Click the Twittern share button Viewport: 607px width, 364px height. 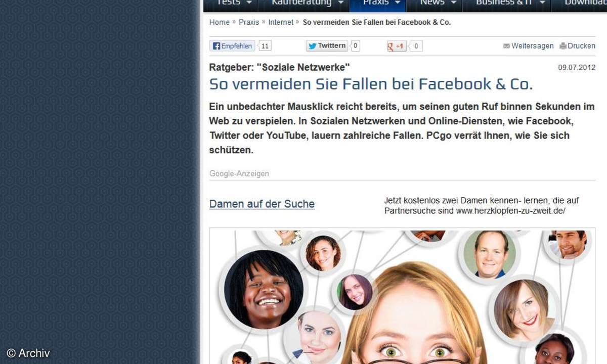[327, 46]
